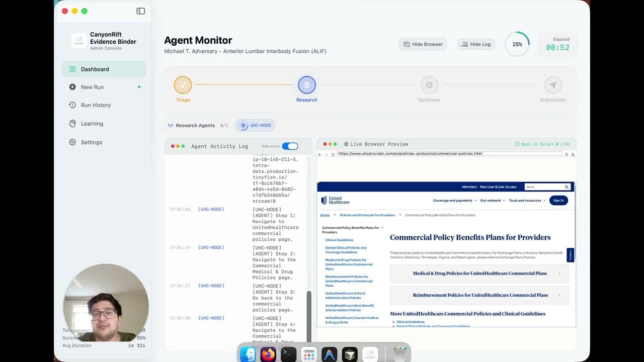Screen dimensions: 644x362
Task: Click the CanyonRift Evidence Binder logo
Action: [x=78, y=41]
